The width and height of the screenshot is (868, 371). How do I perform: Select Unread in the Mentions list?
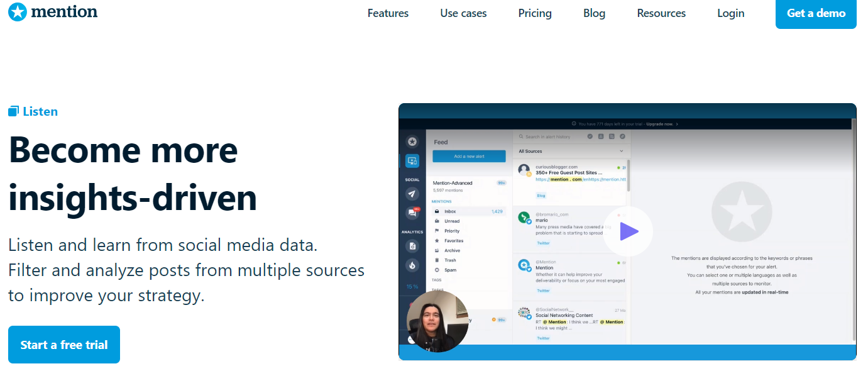pyautogui.click(x=468, y=221)
